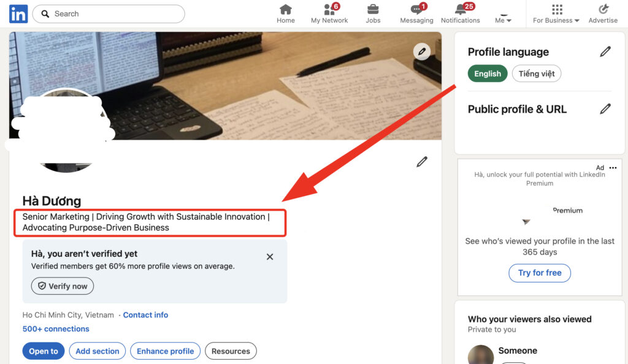This screenshot has width=628, height=364.
Task: Click the Add section button
Action: coord(98,351)
